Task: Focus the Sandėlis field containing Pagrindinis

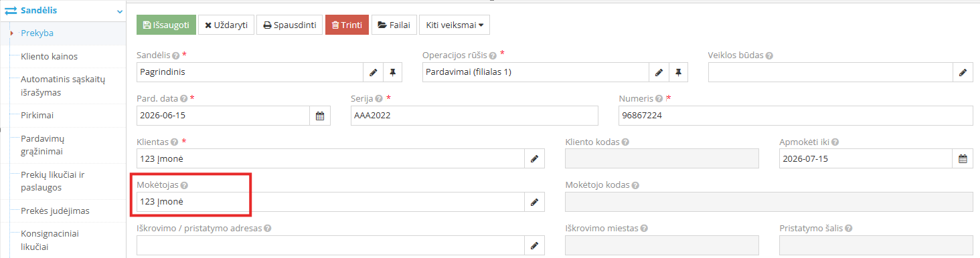Action: pyautogui.click(x=250, y=72)
